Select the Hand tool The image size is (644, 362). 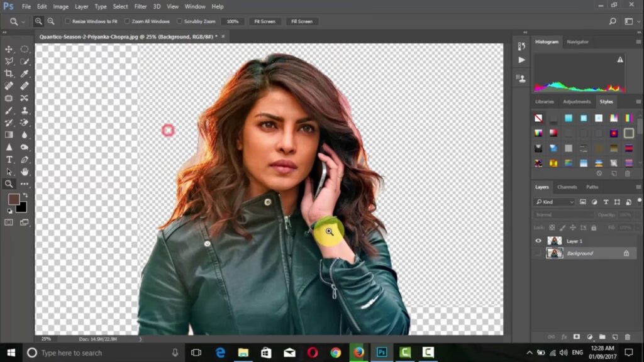tap(25, 172)
